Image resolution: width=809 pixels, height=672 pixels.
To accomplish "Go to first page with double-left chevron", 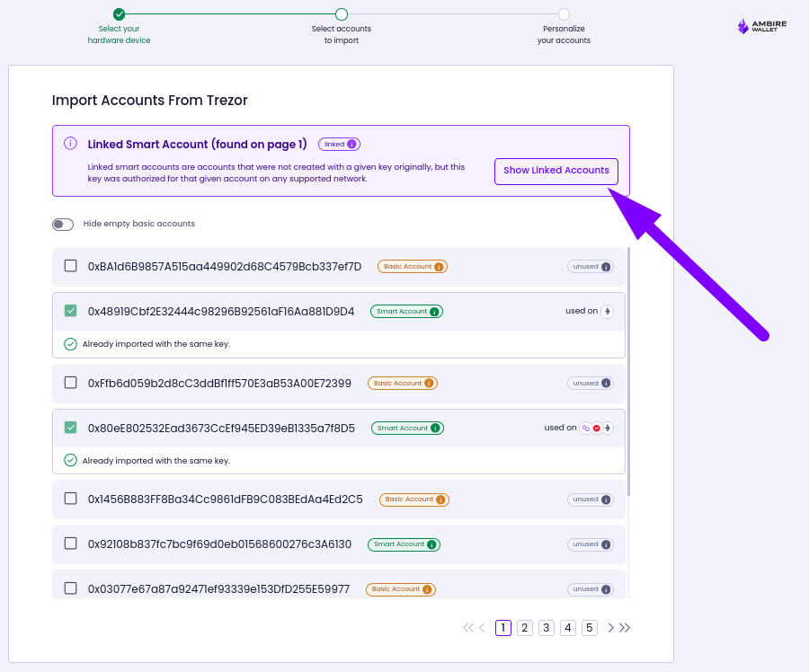I will (x=468, y=628).
